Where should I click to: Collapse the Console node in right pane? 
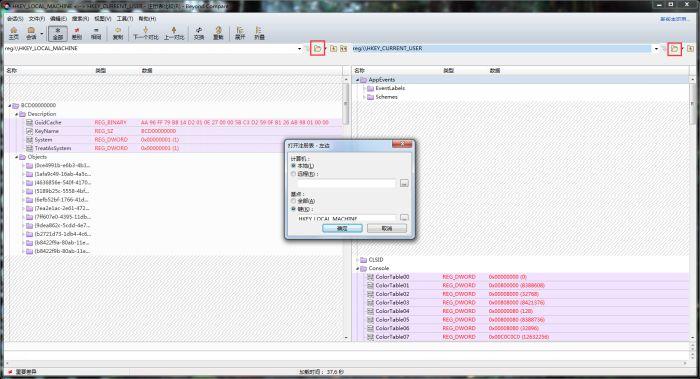[358, 268]
